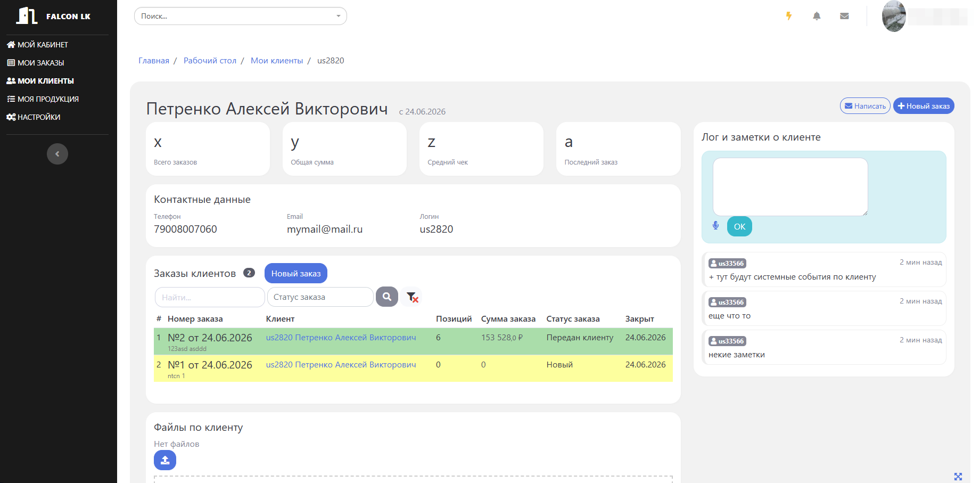
Task: Open the Статус заказа filter dropdown
Action: [x=320, y=297]
